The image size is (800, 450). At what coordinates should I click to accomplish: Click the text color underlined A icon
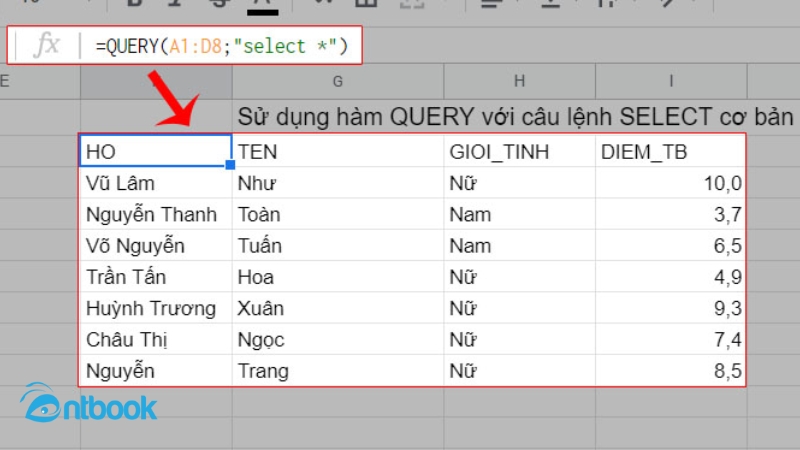[x=262, y=5]
